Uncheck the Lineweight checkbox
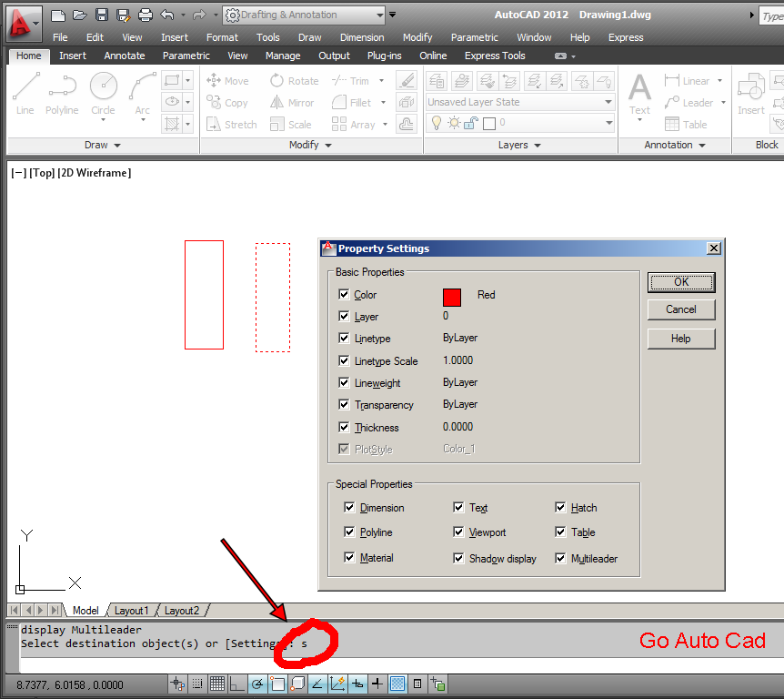Screen dimensions: 784x699 tap(344, 382)
